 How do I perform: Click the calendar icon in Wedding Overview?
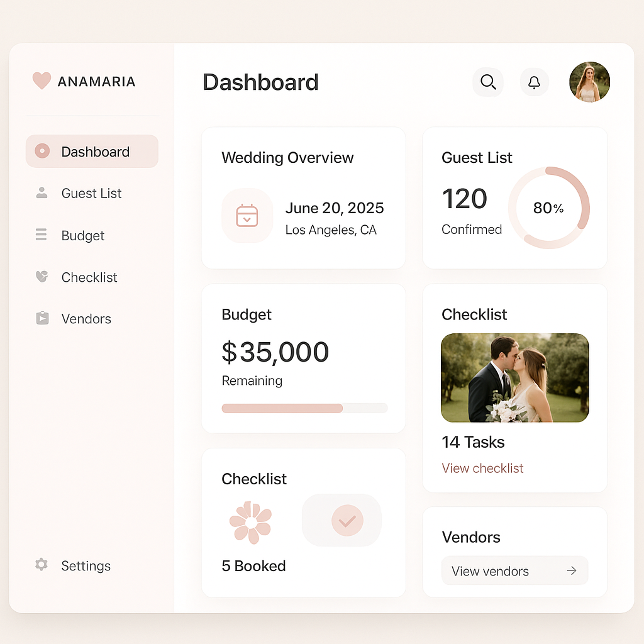click(247, 215)
